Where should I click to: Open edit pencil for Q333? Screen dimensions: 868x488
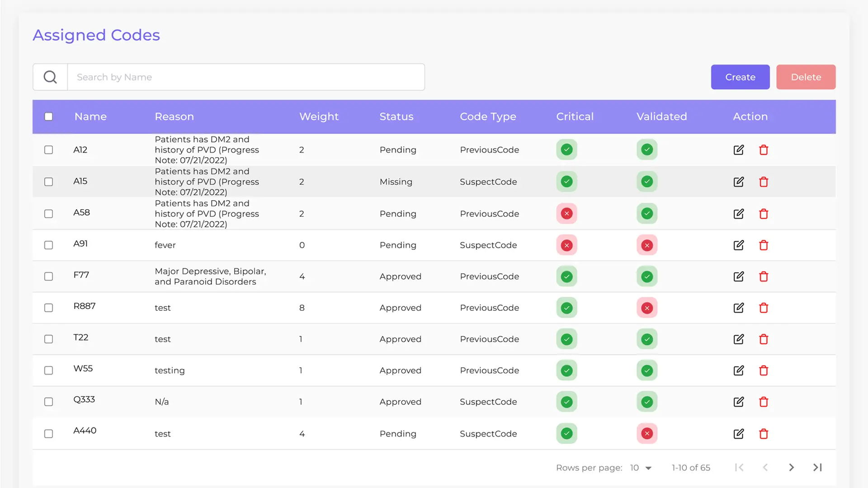(x=738, y=402)
